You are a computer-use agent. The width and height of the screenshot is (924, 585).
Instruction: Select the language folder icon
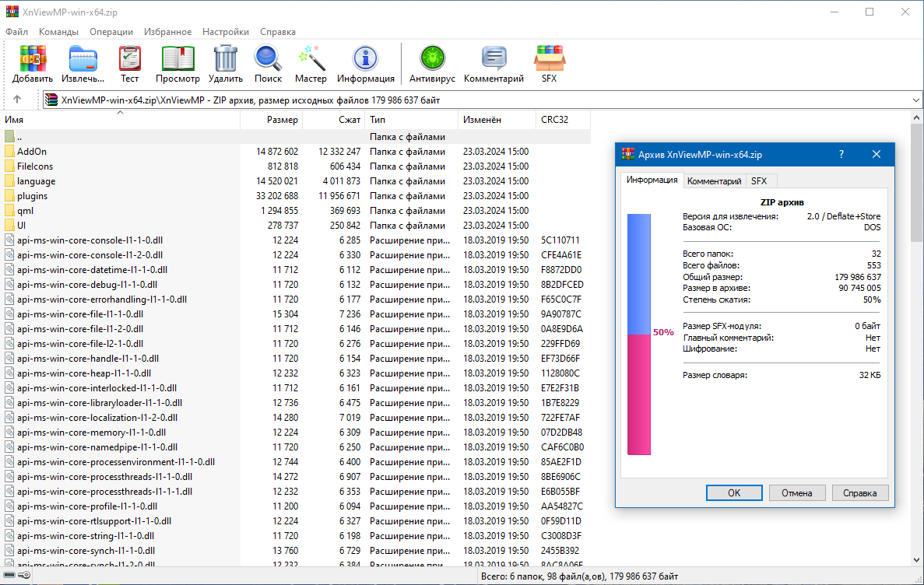click(x=9, y=180)
